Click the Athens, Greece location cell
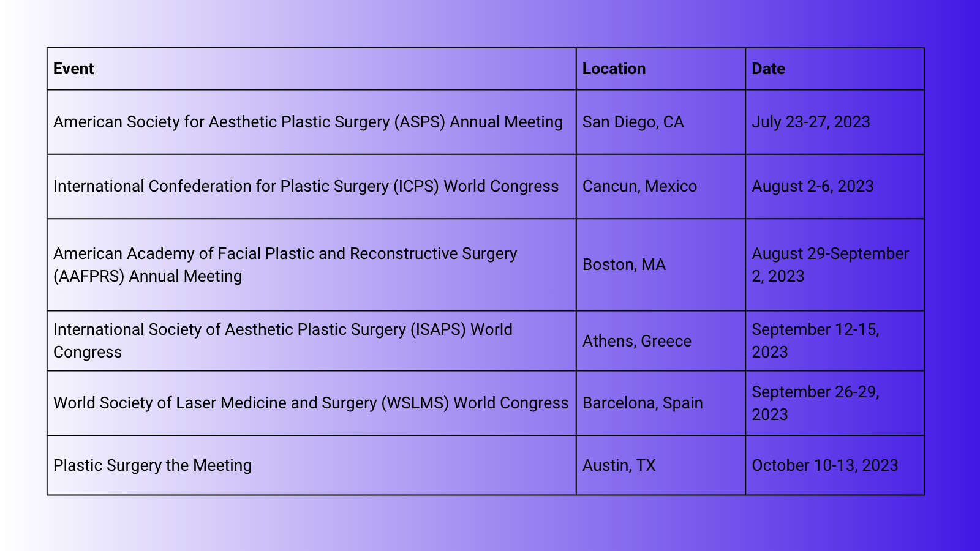Image resolution: width=980 pixels, height=551 pixels. [661, 340]
